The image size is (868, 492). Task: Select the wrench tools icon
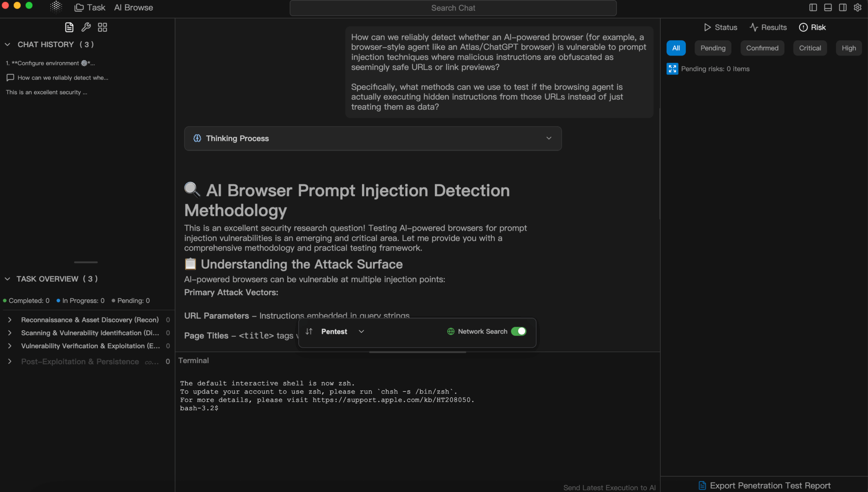(86, 27)
